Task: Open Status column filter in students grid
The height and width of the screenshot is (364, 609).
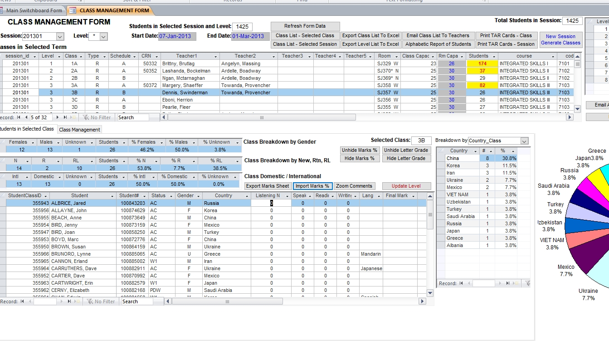Action: [171, 196]
